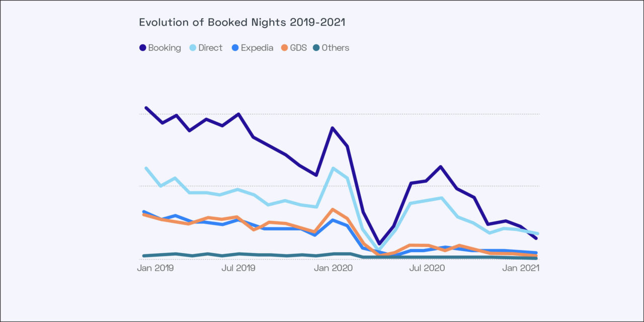Click the Booking legend color dot
This screenshot has width=644, height=322.
pyautogui.click(x=143, y=48)
